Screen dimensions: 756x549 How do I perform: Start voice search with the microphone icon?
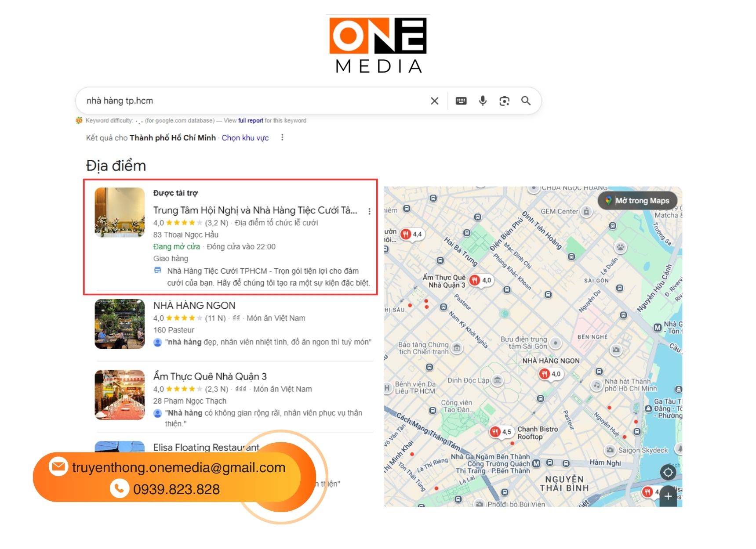click(483, 101)
